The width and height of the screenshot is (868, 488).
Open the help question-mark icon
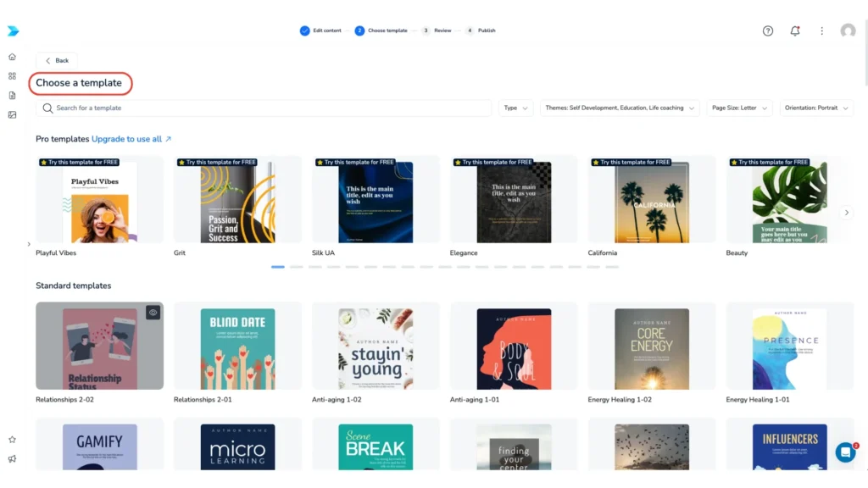coord(768,30)
